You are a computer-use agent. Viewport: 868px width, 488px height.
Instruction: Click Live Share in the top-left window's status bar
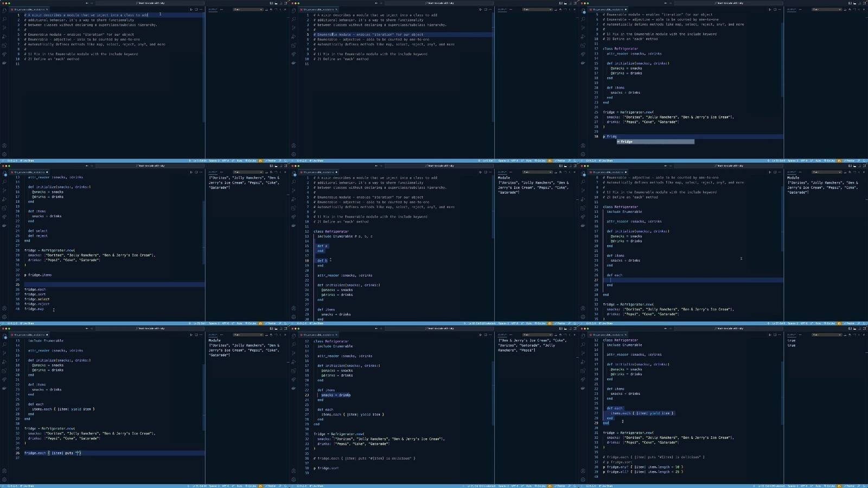click(28, 161)
